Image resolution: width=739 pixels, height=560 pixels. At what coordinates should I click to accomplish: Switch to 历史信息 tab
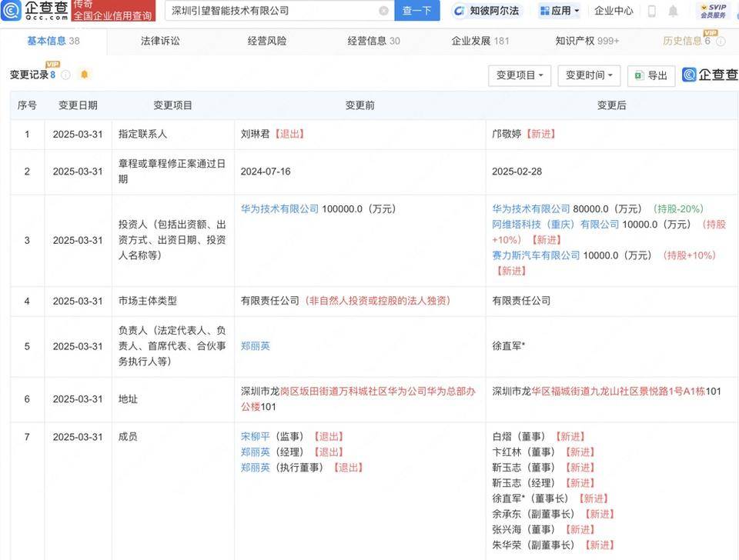tap(686, 41)
